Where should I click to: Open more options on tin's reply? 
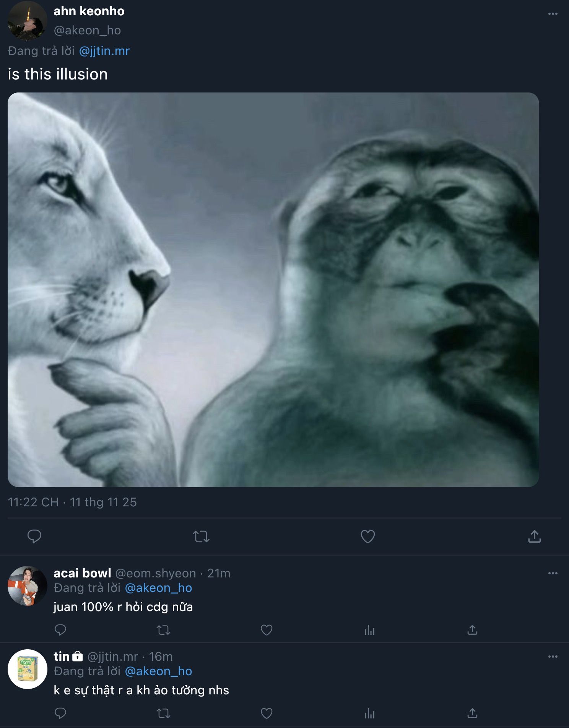click(553, 657)
